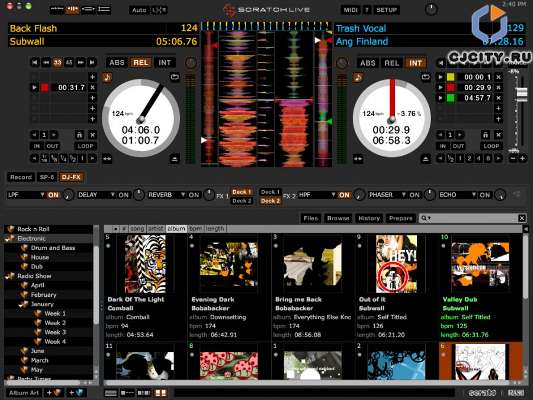
Task: Toggle right deck key lock note icon
Action: coord(358,77)
